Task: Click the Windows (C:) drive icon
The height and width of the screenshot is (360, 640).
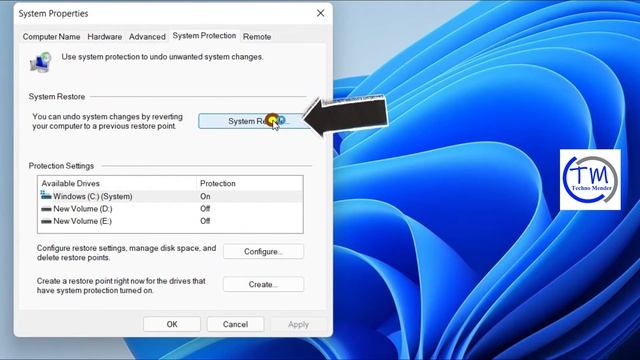Action: point(46,196)
